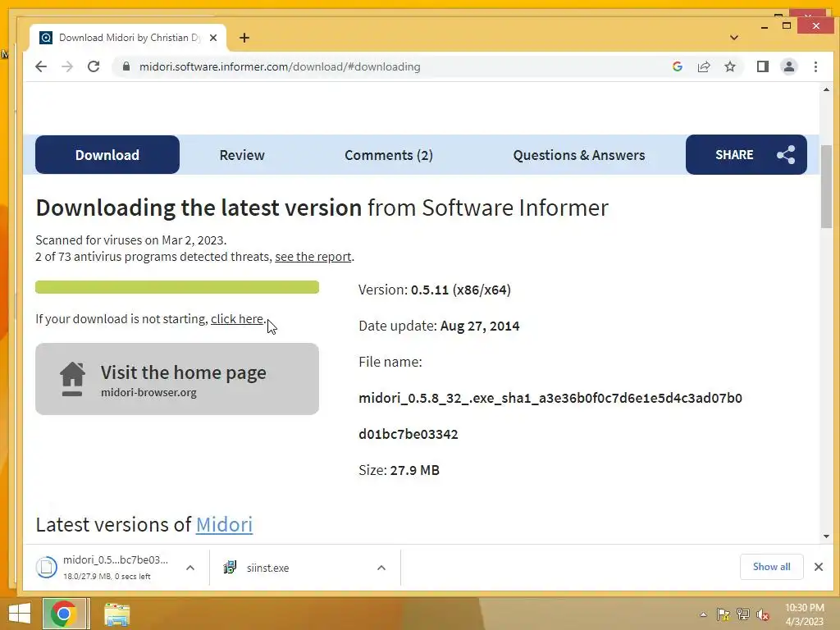Open File Explorer from the taskbar
840x630 pixels.
pos(116,614)
